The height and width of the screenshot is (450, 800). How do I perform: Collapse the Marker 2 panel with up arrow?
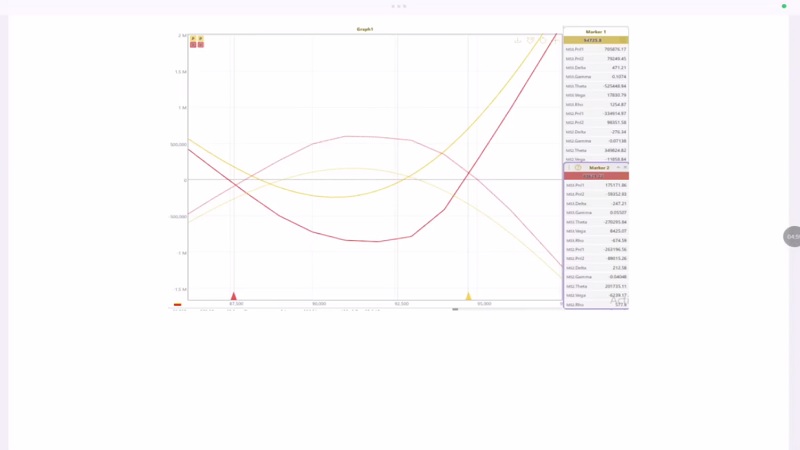617,167
